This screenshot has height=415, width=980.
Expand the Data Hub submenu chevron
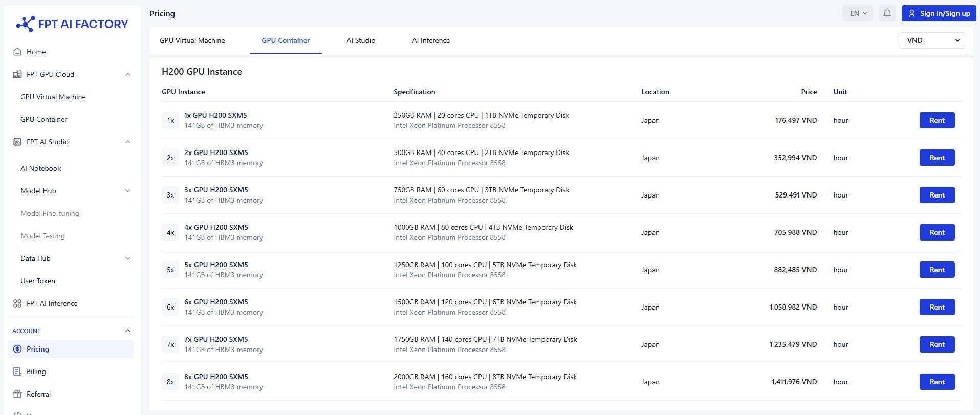click(x=128, y=258)
